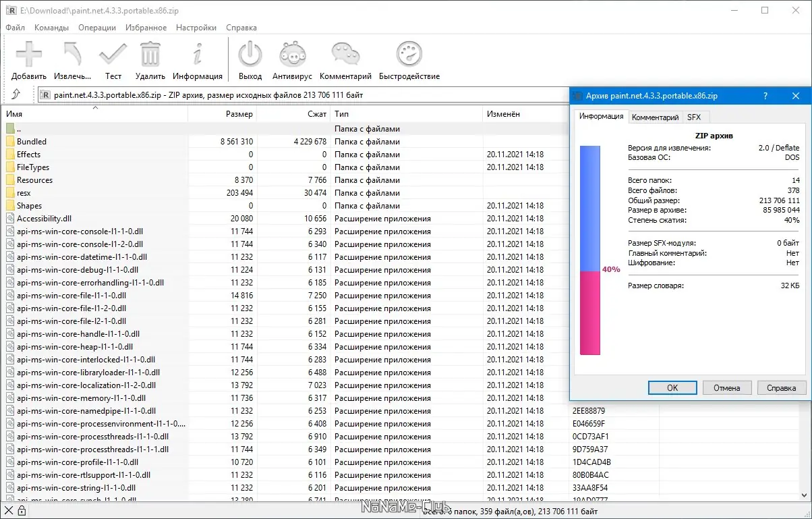Select the Shapes folder icon
812x519 pixels.
click(10, 206)
